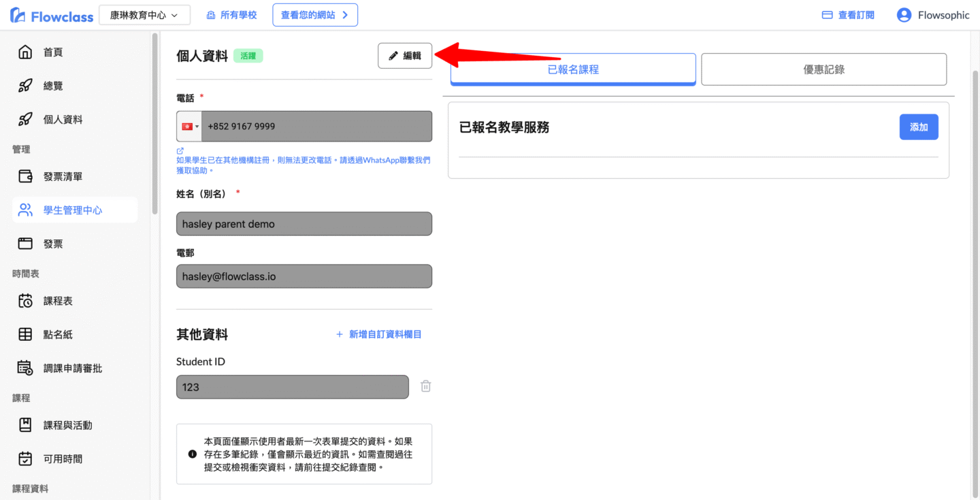Click the Flowsophic user avatar icon
This screenshot has width=980, height=500.
point(904,15)
